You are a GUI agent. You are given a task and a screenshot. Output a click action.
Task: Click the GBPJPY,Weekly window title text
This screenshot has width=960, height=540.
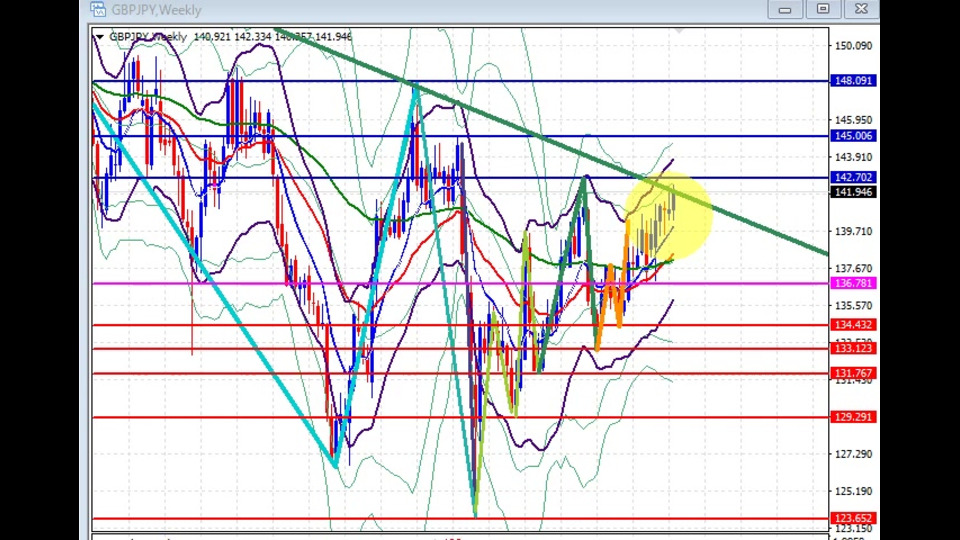pos(156,10)
